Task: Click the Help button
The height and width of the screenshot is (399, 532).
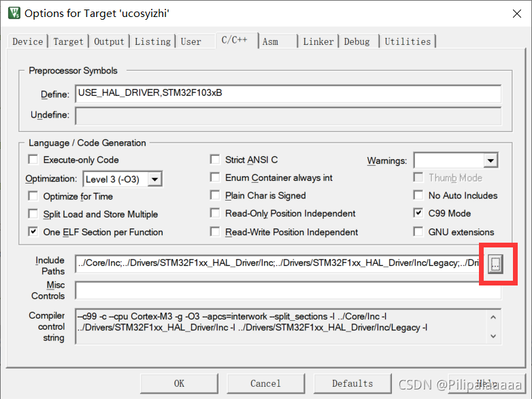Action: (x=487, y=383)
